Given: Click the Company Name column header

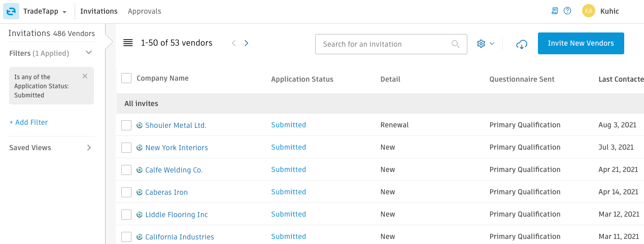Looking at the screenshot, I should click(162, 78).
